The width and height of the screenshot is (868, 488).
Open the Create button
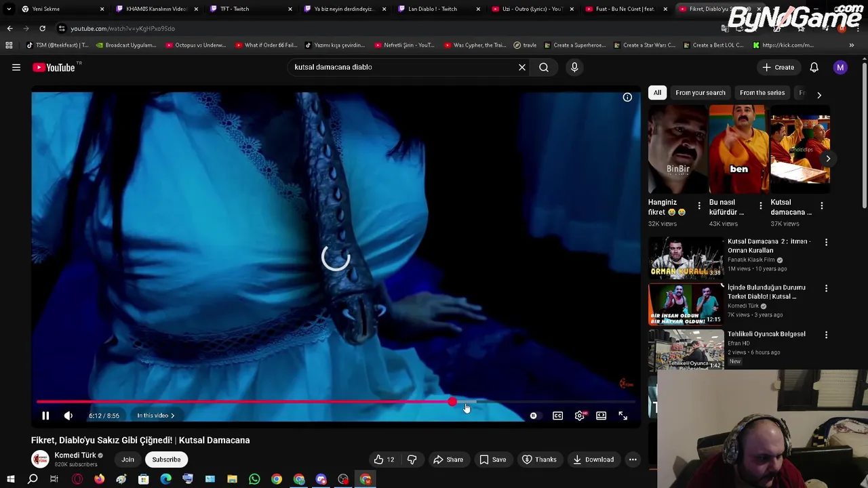click(x=778, y=67)
